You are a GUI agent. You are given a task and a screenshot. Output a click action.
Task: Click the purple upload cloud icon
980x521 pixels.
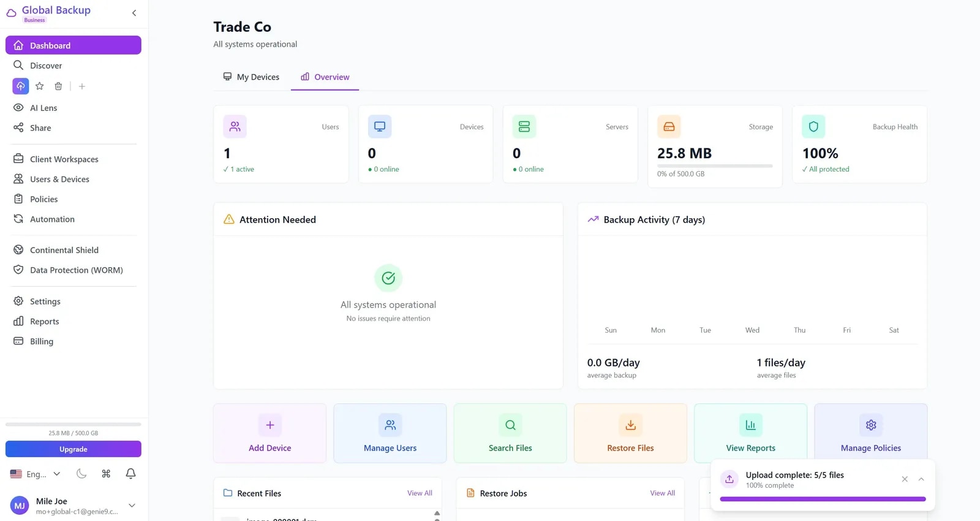(x=21, y=86)
